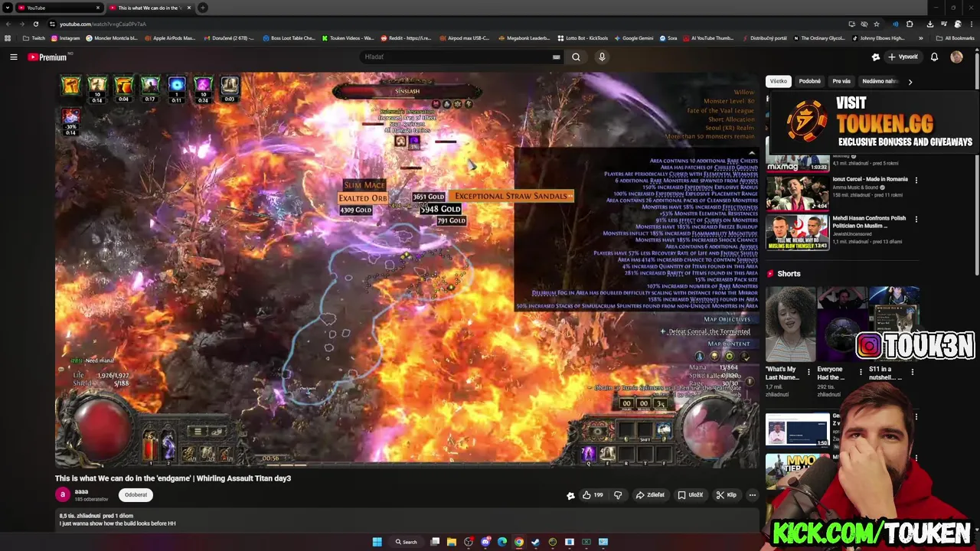Image resolution: width=980 pixels, height=551 pixels.
Task: Open options for "What's My Last Name" short
Action: [x=808, y=372]
